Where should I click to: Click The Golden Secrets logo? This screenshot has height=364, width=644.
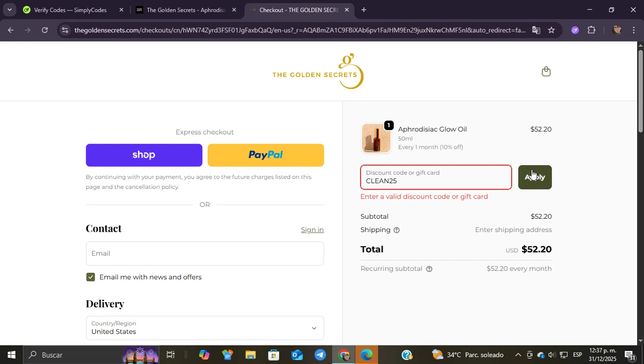tap(318, 71)
